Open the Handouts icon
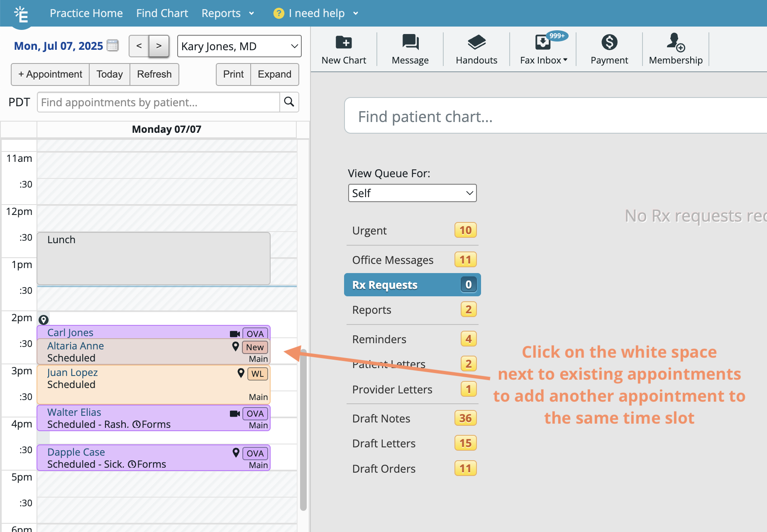 (476, 42)
